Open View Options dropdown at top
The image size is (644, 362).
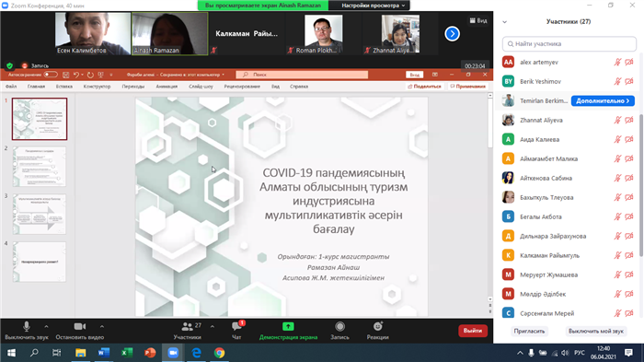[373, 6]
